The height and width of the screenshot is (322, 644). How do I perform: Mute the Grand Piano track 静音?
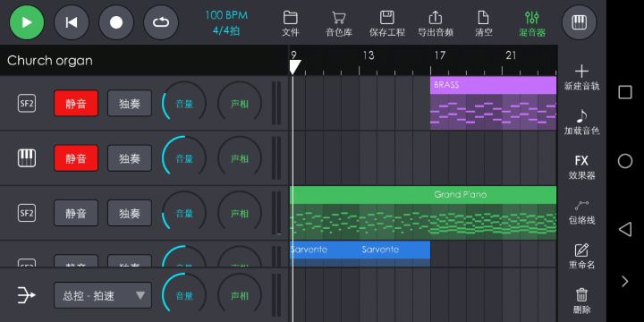point(76,213)
